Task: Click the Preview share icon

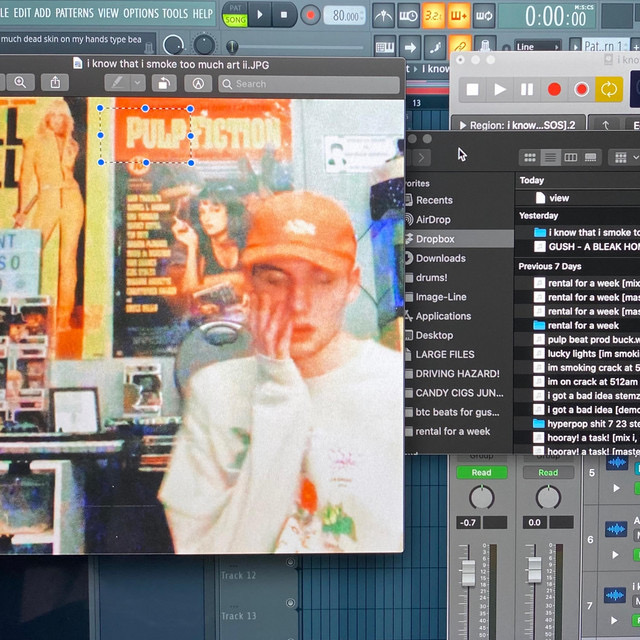Action: pos(55,83)
